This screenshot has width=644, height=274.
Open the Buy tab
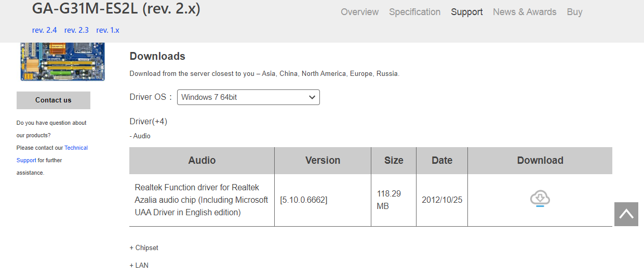(x=574, y=12)
